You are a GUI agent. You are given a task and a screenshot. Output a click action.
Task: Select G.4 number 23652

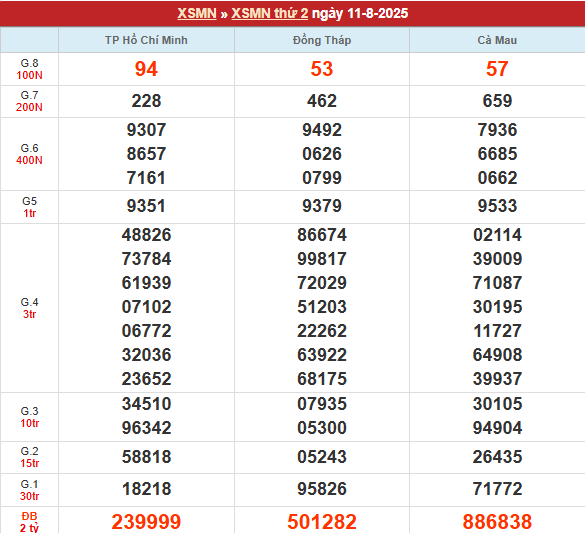(x=146, y=379)
